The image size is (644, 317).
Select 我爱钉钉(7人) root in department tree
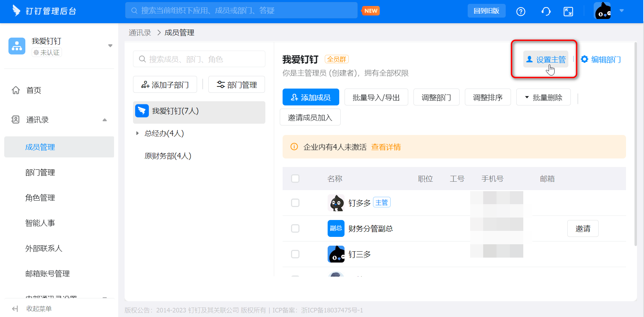(x=199, y=112)
